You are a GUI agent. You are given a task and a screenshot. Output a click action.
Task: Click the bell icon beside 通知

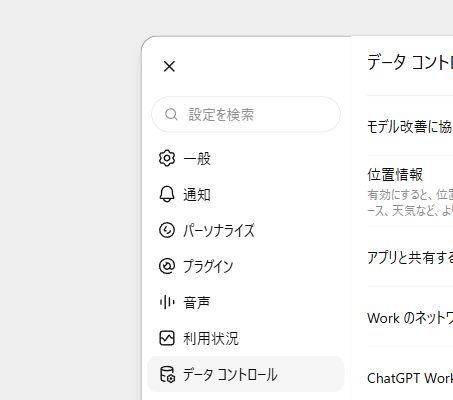pyautogui.click(x=167, y=194)
